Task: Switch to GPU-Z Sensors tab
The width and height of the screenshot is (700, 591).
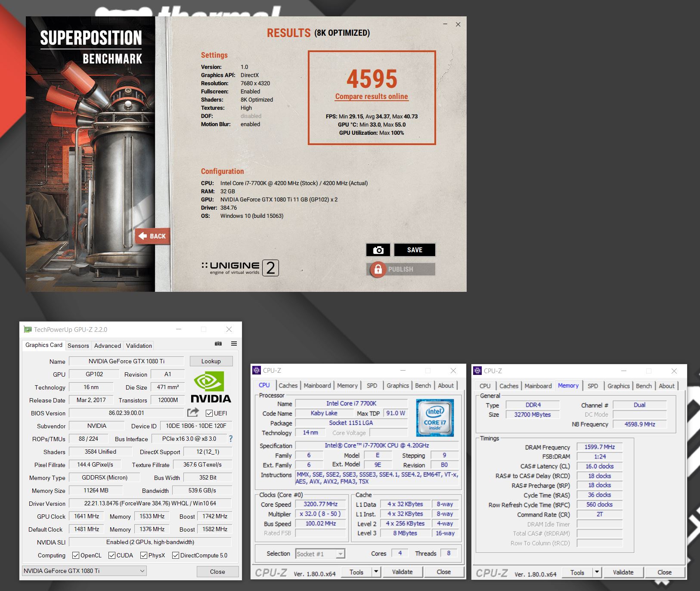Action: [78, 346]
